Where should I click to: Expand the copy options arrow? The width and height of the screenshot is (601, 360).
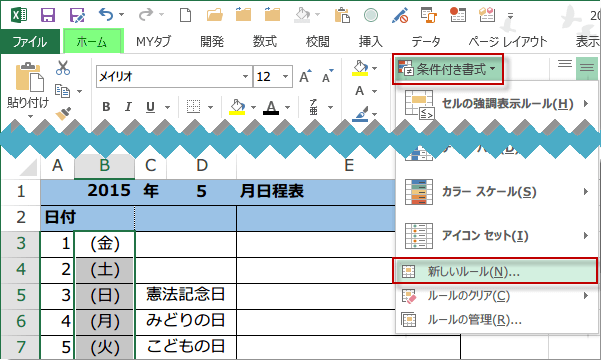click(79, 91)
